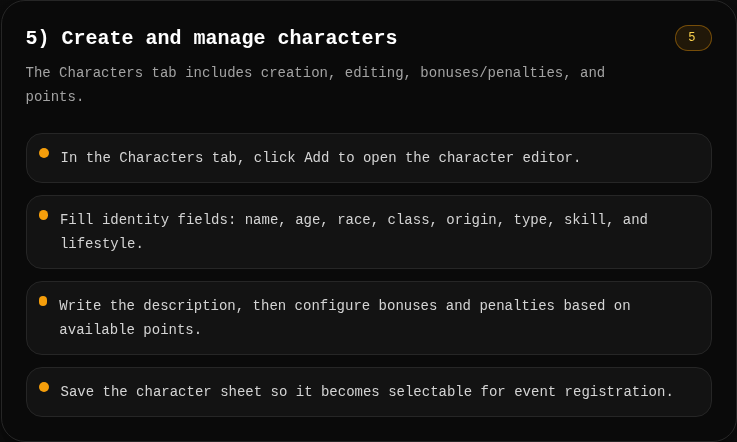This screenshot has height=442, width=737.
Task: Click 'event registration' text in the last step
Action: tap(589, 392)
